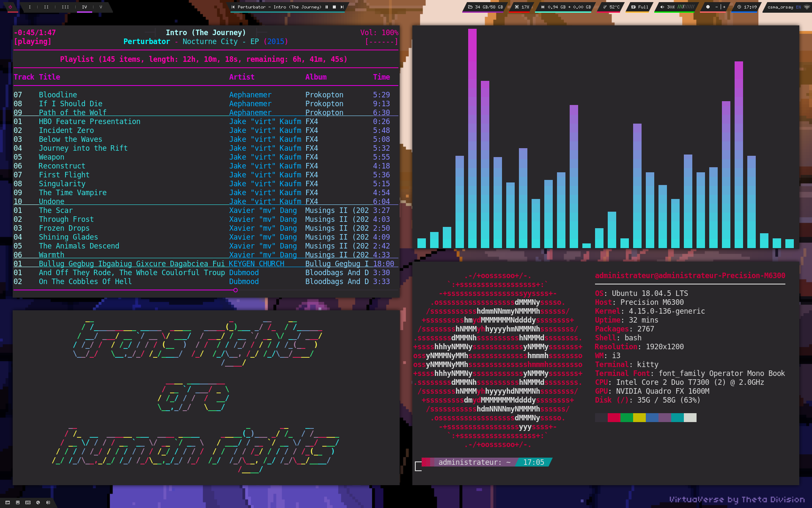Click the keyboard launcher icon
The height and width of the screenshot is (508, 812).
pyautogui.click(x=28, y=502)
